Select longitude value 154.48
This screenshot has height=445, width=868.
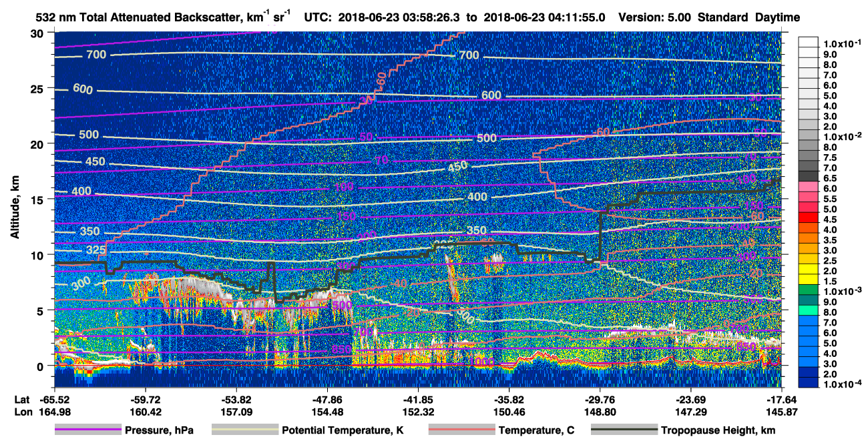[x=327, y=411]
